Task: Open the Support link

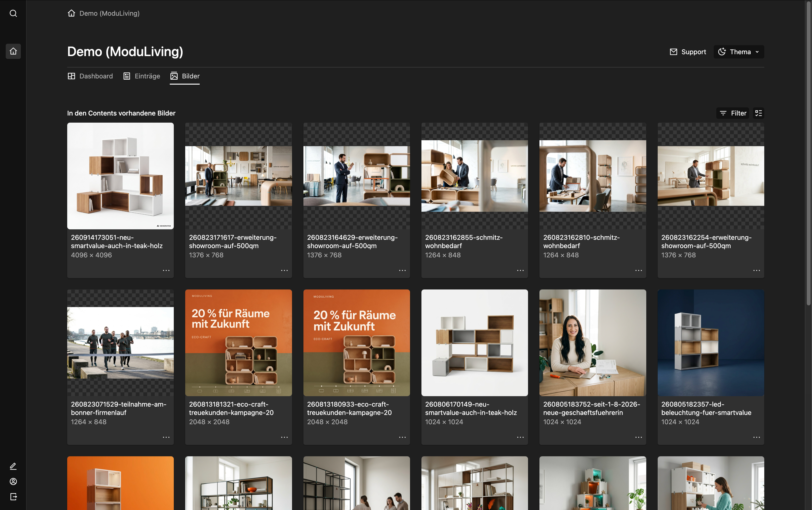Action: [688, 52]
